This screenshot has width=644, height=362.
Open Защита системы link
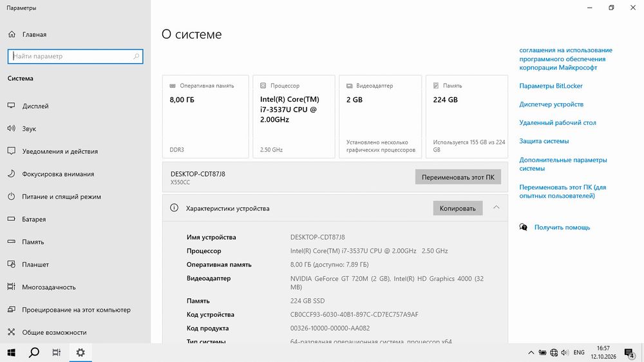coord(544,141)
